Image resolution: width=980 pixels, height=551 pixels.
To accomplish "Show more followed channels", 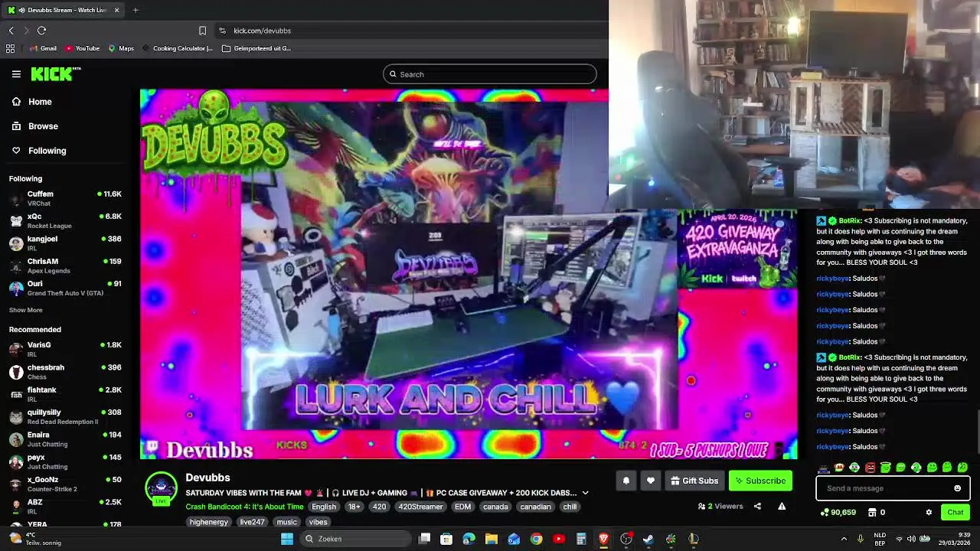I will coord(26,310).
